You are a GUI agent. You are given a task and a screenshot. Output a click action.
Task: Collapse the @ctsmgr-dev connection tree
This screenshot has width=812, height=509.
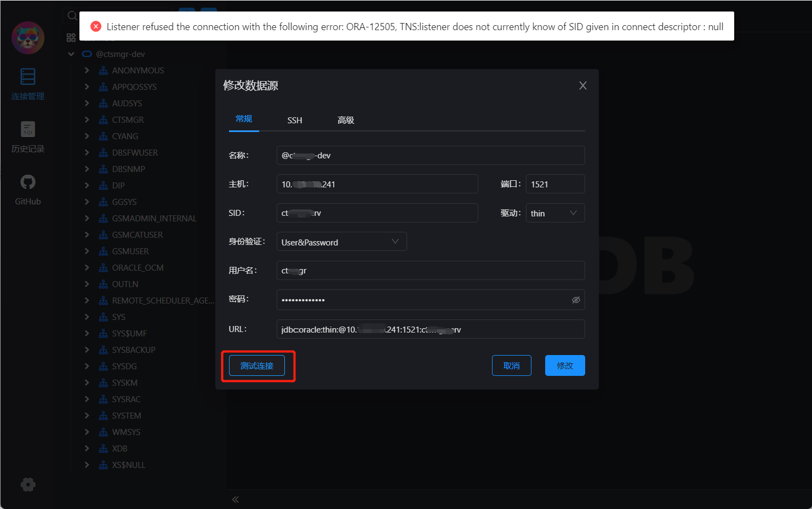coord(71,54)
